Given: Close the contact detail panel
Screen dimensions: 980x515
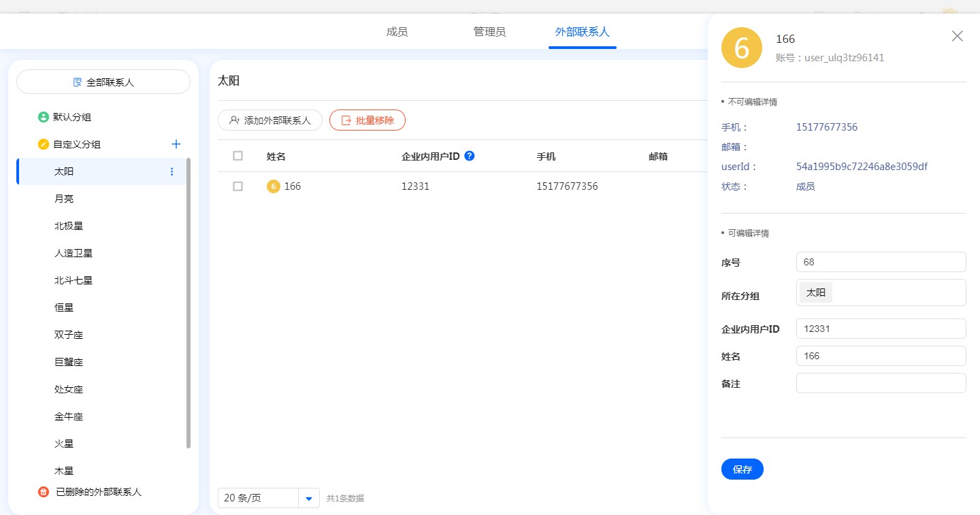Looking at the screenshot, I should [957, 36].
